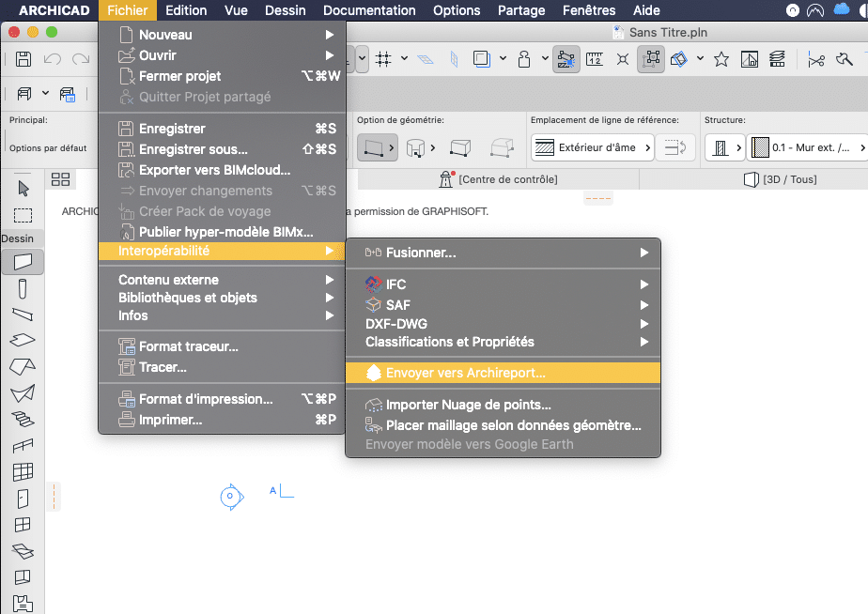Screen dimensions: 868x614
Task: Pick the Curtain Wall grid tool
Action: click(x=23, y=471)
